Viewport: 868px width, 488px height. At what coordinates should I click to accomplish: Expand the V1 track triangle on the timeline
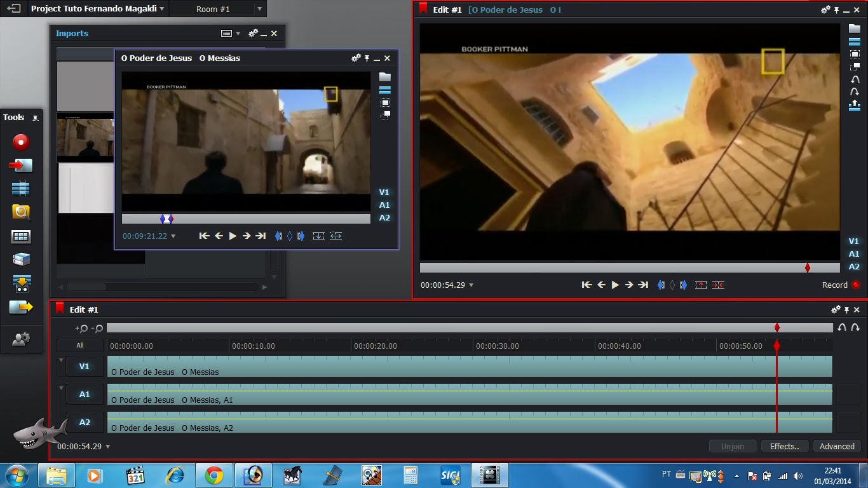tap(62, 360)
